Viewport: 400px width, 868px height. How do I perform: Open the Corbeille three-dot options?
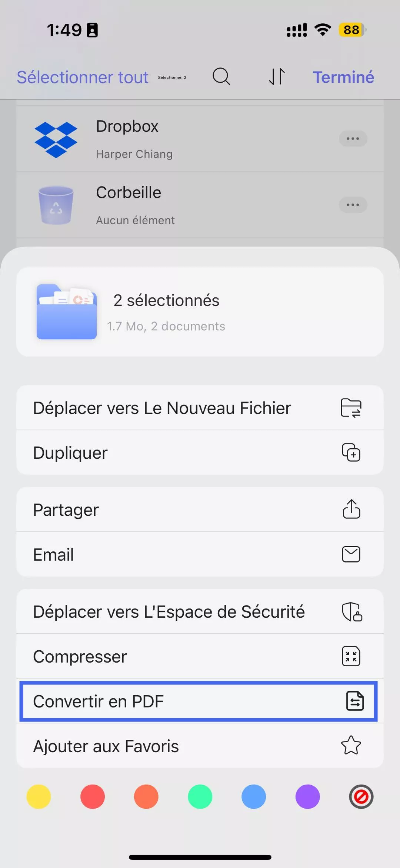point(353,205)
